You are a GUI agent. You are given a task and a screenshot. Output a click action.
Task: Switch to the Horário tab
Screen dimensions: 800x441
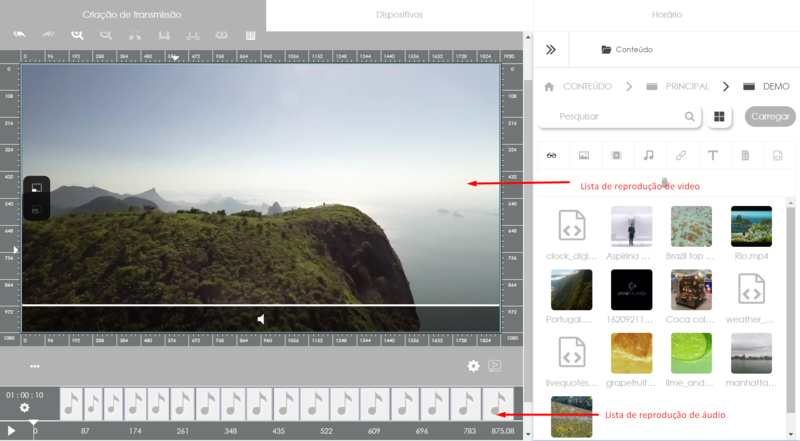(x=666, y=15)
